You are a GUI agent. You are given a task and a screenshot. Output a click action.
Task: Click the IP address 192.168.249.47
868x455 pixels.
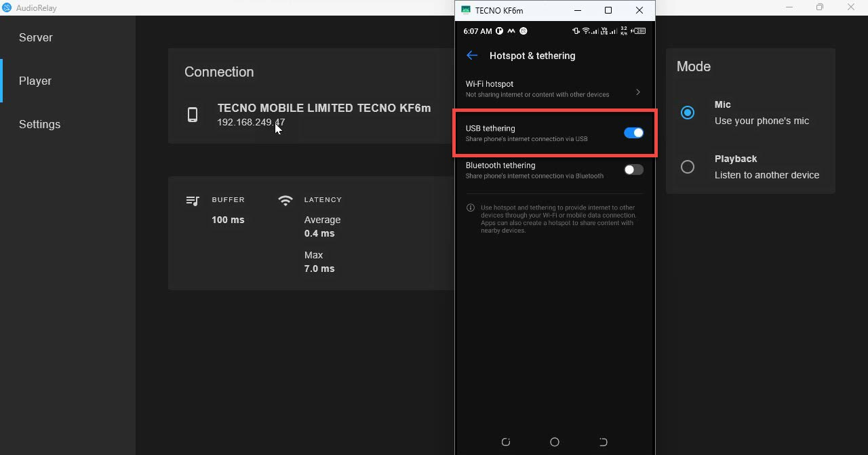pos(251,123)
